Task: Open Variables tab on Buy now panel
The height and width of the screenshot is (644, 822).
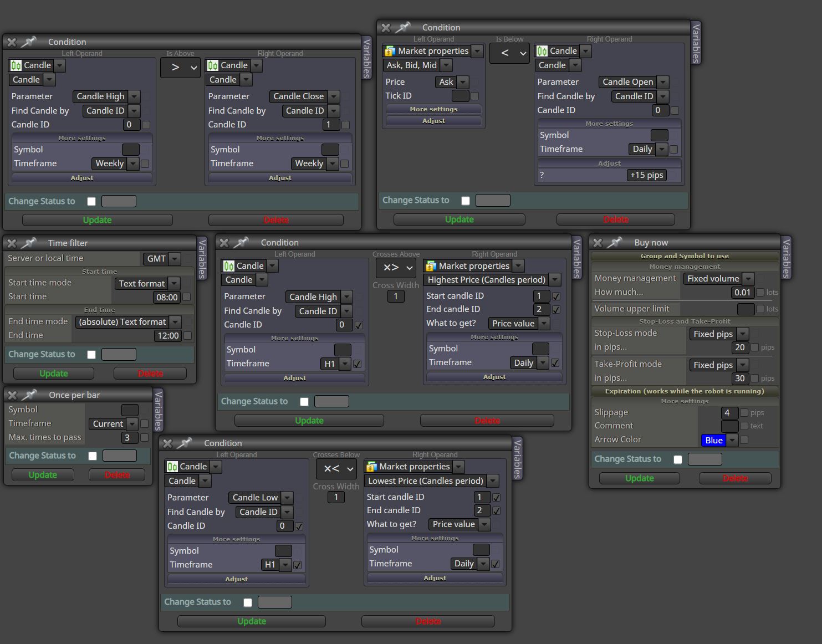Action: click(786, 257)
